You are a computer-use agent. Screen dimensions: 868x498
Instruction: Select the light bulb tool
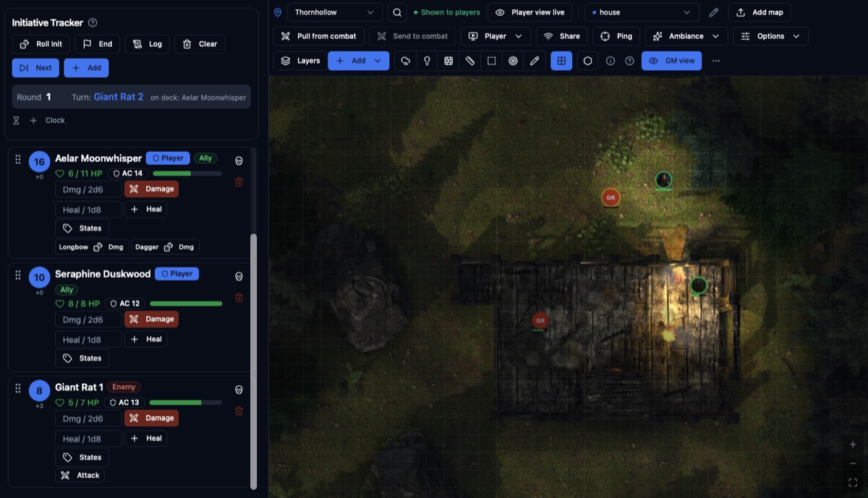point(427,61)
